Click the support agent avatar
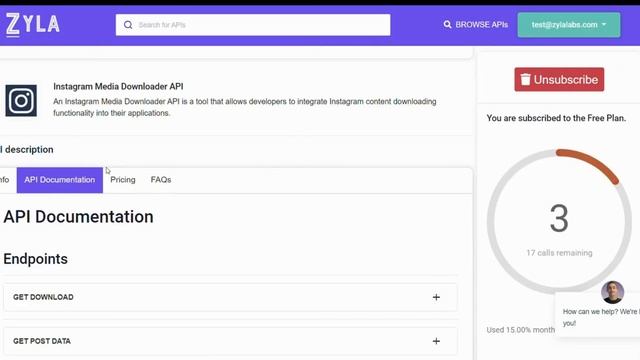The height and width of the screenshot is (360, 640). click(612, 292)
